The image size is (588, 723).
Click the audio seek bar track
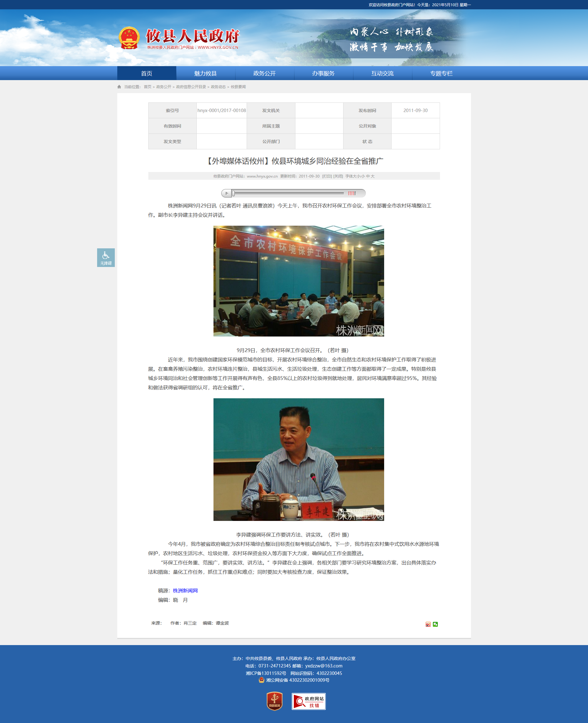tap(288, 193)
